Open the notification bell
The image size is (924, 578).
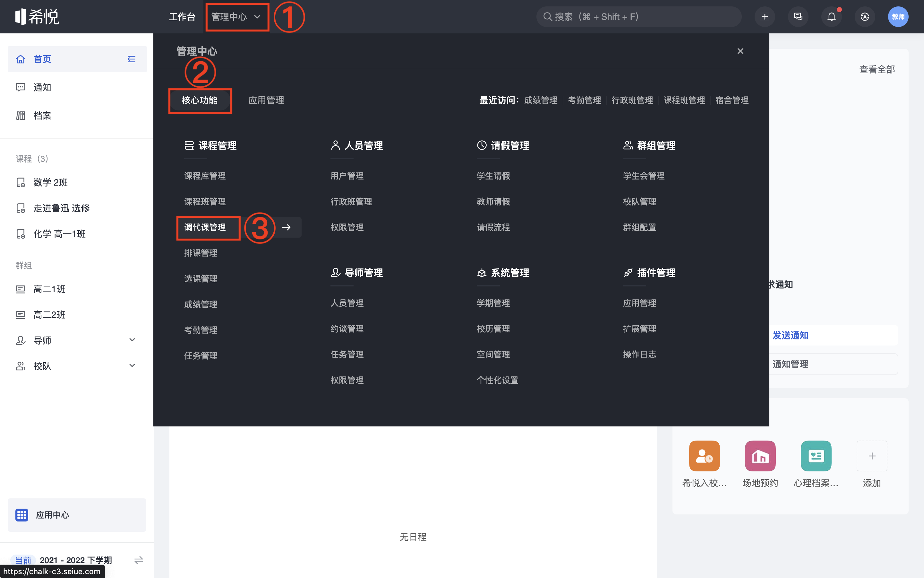coord(831,17)
